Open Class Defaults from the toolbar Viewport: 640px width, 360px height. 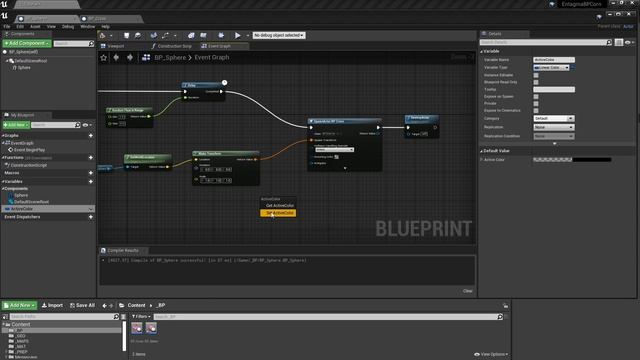tap(203, 36)
